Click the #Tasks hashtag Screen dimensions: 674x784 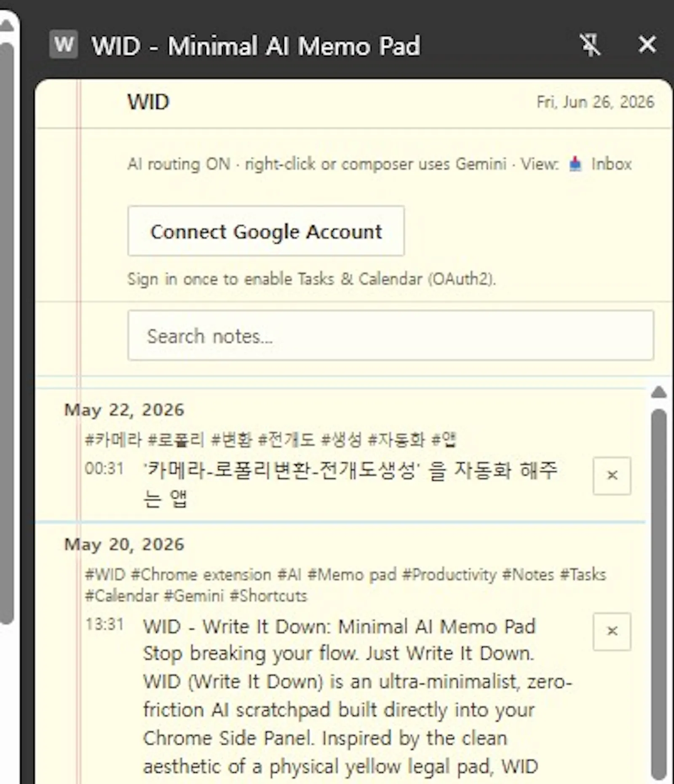583,575
